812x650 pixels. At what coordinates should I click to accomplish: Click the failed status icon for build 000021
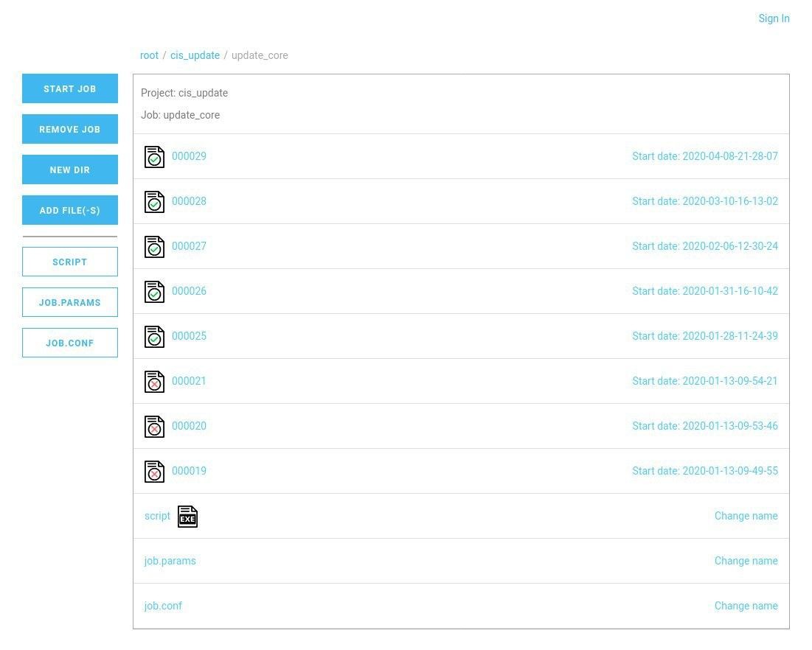click(x=154, y=382)
